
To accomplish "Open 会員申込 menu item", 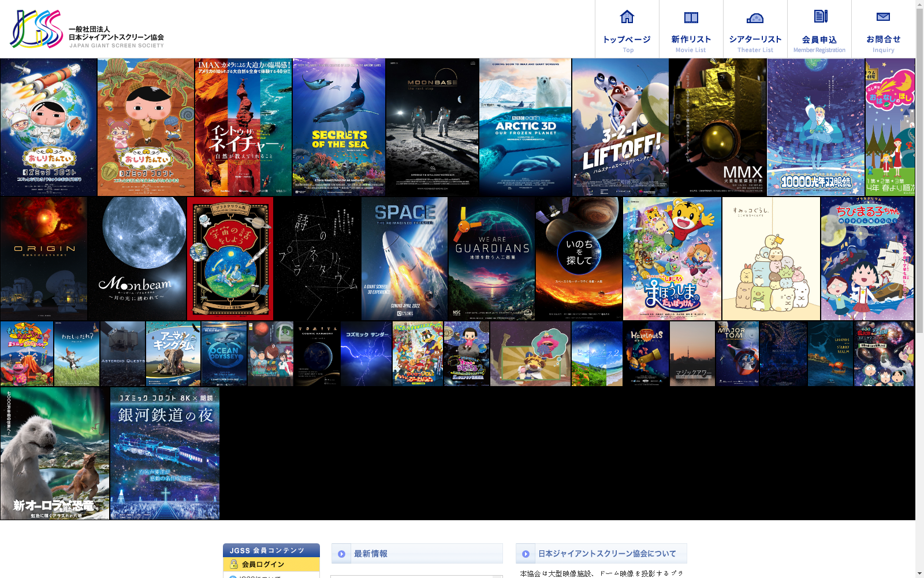I will 819,29.
